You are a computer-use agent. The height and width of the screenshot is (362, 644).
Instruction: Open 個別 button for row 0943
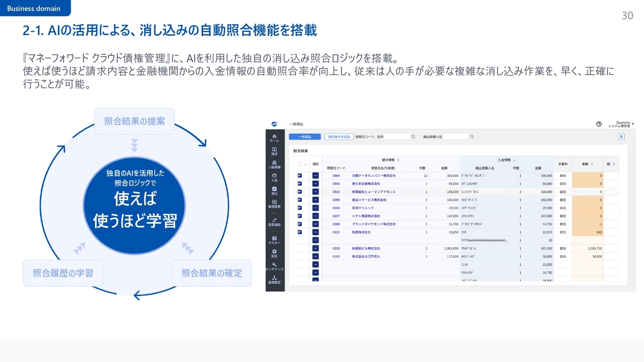pos(315,184)
